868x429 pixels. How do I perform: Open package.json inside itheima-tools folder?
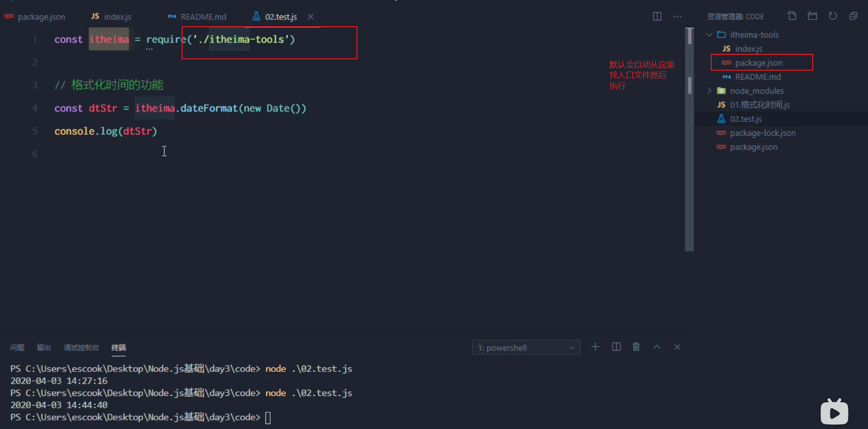[759, 63]
